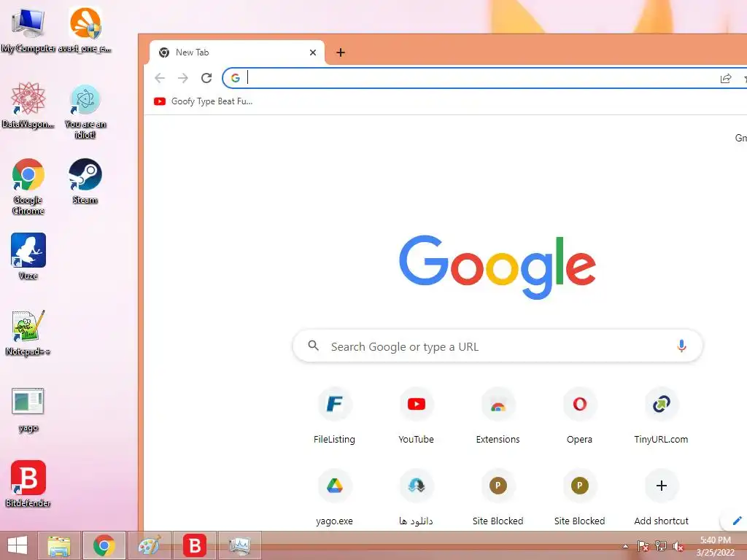Start voice search with microphone icon

681,346
